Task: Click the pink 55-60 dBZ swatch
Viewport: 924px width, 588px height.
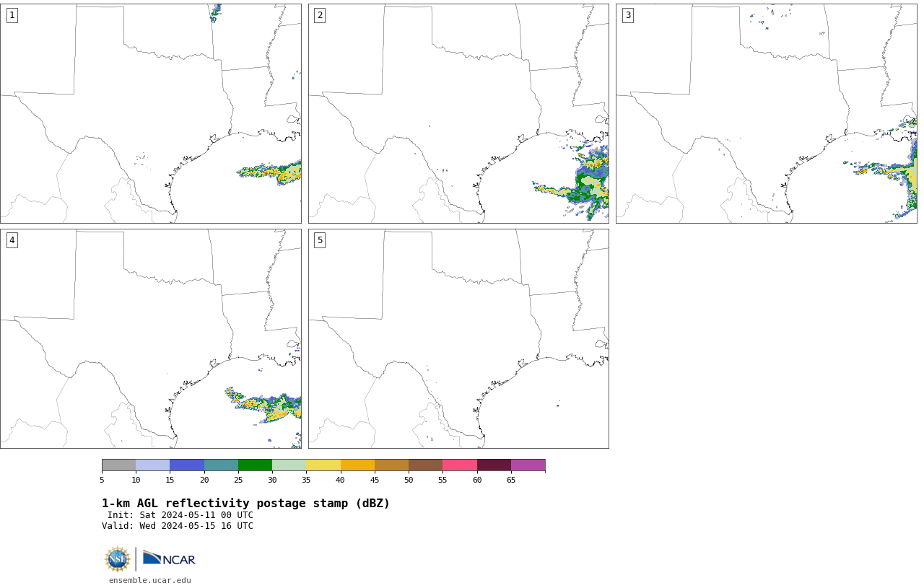Action: (460, 465)
